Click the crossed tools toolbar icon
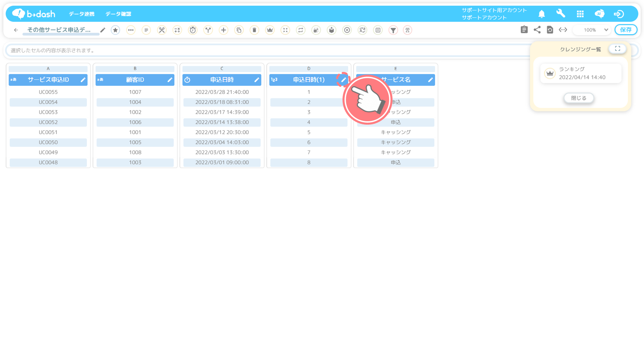The image size is (644, 362). pyautogui.click(x=162, y=30)
